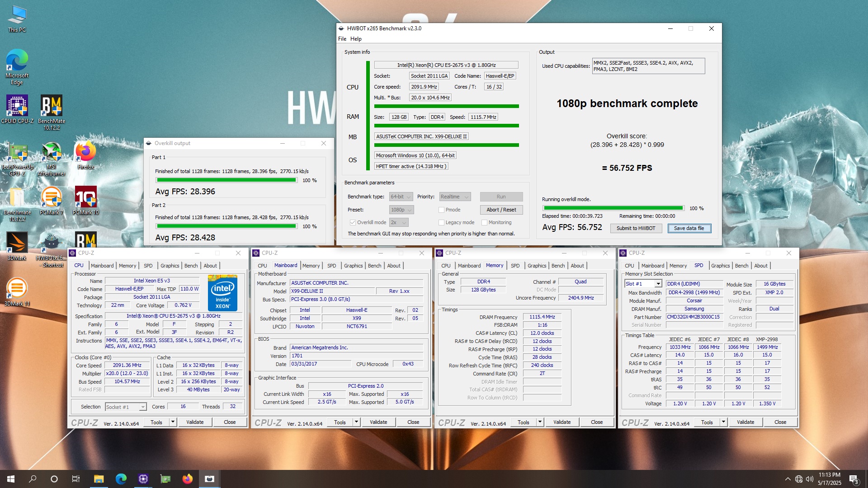Click running overkill mode progress bar
Screen dimensions: 868x488
point(614,208)
